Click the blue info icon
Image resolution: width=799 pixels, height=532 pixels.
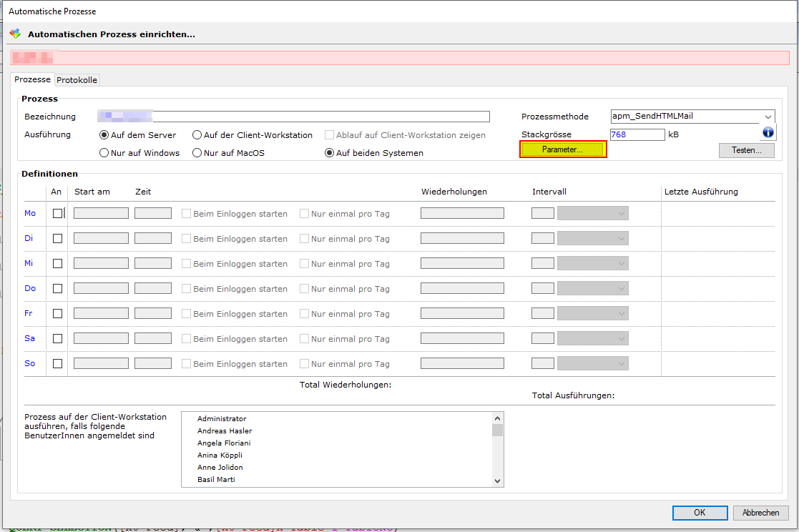[x=768, y=132]
